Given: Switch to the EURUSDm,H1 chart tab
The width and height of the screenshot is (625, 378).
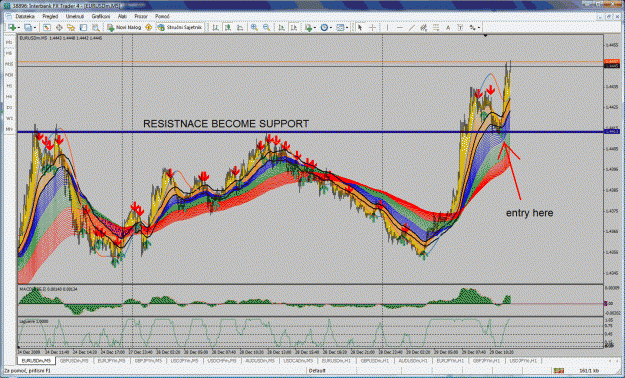Looking at the screenshot, I should (x=336, y=360).
